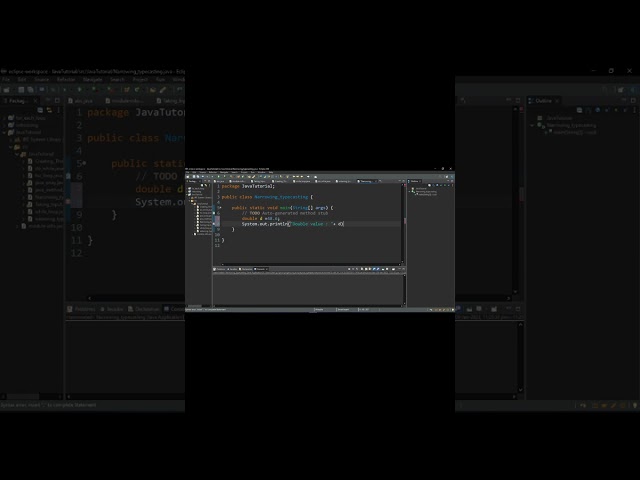640x480 pixels.
Task: Open view menu of center Package Explorer
Action: (209, 185)
